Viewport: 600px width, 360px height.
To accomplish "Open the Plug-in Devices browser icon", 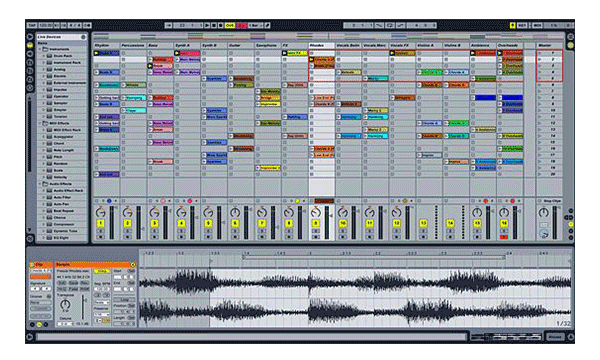I will 30,54.
